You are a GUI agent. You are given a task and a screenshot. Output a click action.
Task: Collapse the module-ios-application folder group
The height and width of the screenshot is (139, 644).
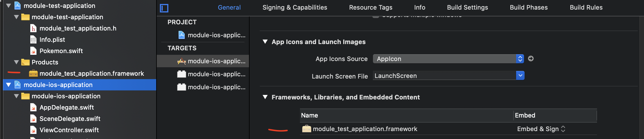pyautogui.click(x=16, y=96)
